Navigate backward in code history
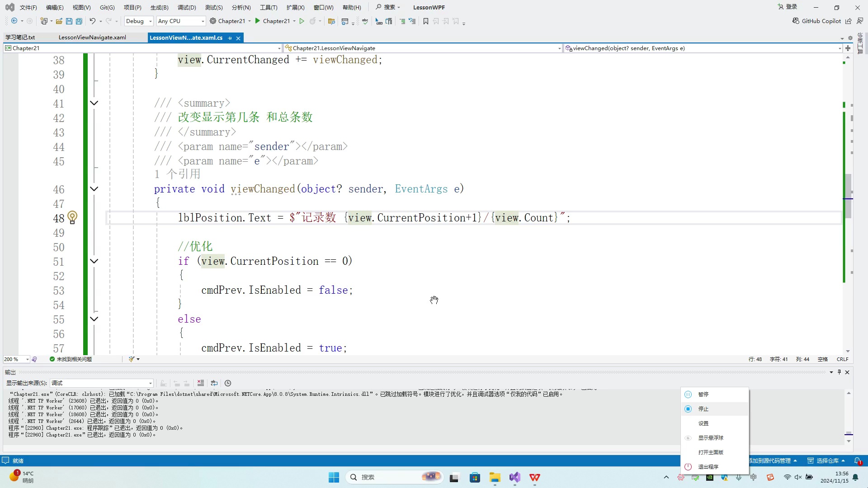 (x=14, y=21)
